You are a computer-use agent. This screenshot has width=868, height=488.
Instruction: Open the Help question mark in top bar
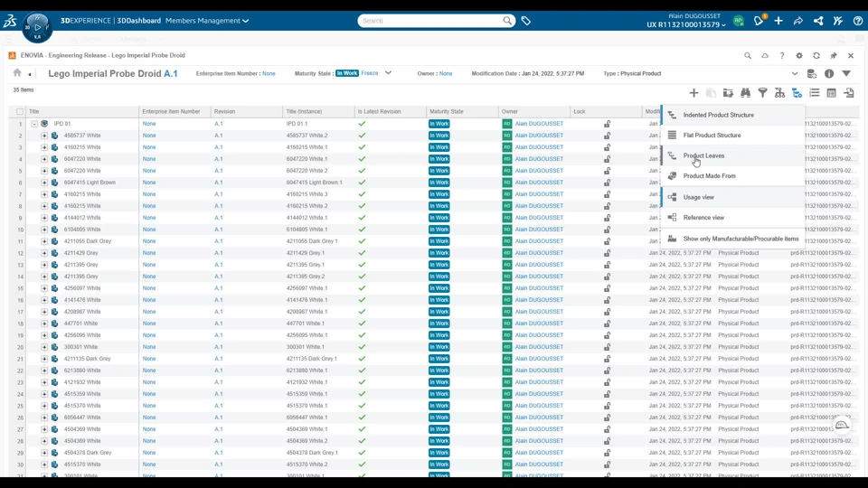[857, 21]
